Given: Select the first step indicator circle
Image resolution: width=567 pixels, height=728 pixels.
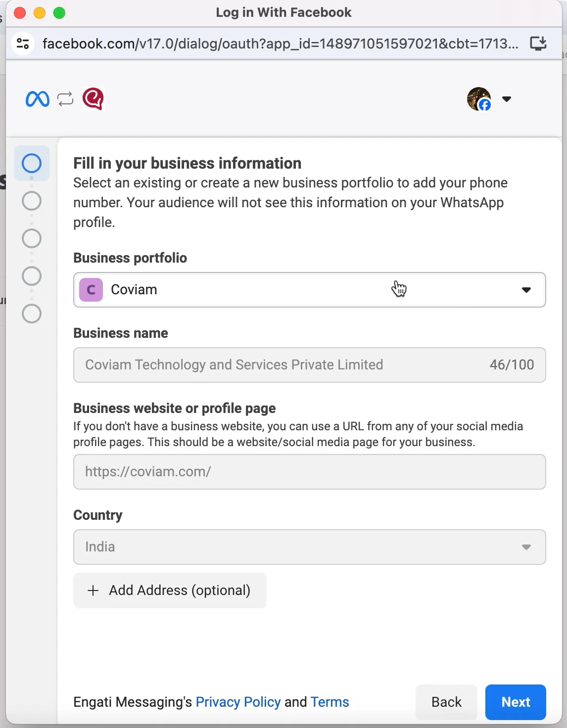Looking at the screenshot, I should click(x=32, y=163).
